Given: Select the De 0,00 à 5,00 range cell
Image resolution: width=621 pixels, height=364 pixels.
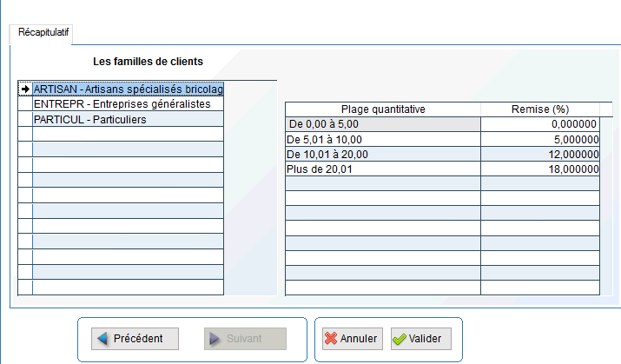Looking at the screenshot, I should click(382, 124).
